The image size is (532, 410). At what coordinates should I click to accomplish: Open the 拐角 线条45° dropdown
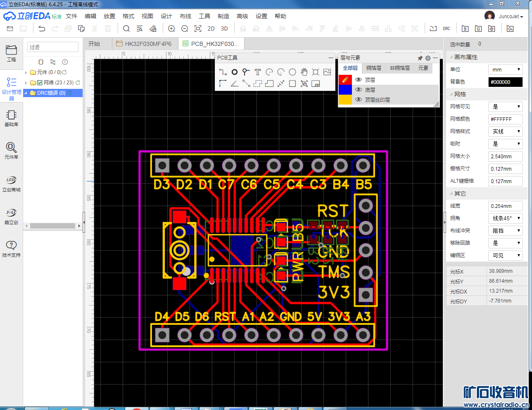coord(505,218)
